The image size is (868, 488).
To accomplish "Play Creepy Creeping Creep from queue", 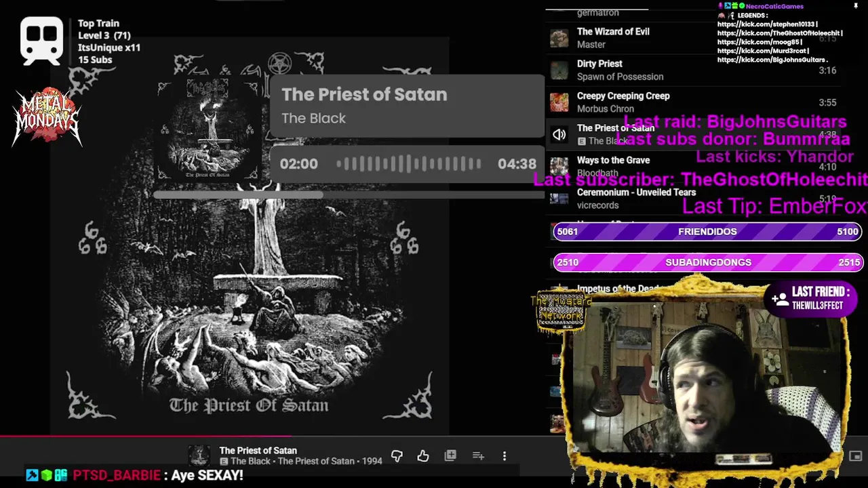I will 693,102.
